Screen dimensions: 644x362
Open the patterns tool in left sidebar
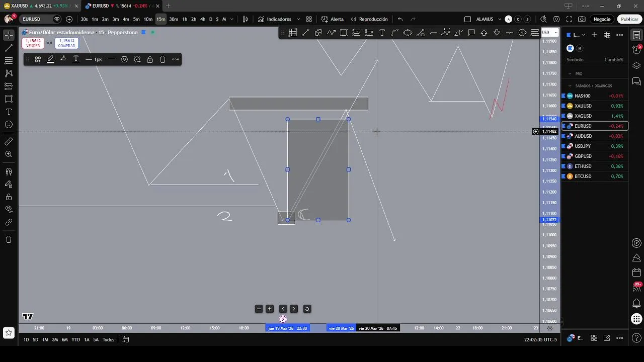[9, 73]
